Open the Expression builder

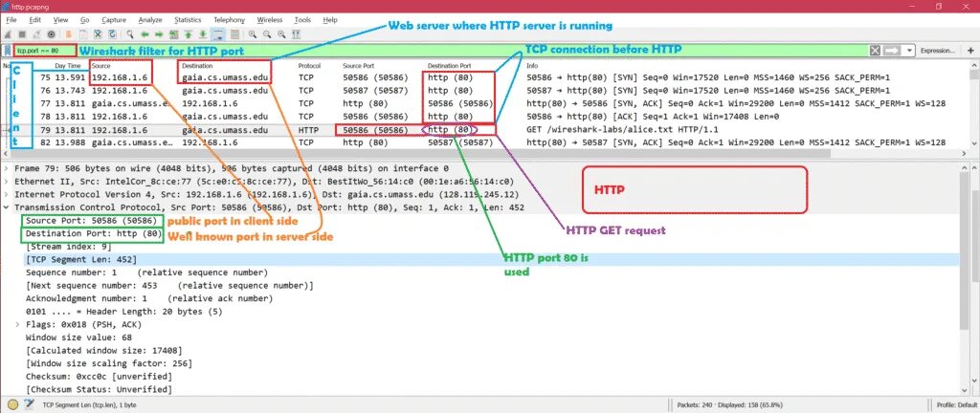(938, 51)
